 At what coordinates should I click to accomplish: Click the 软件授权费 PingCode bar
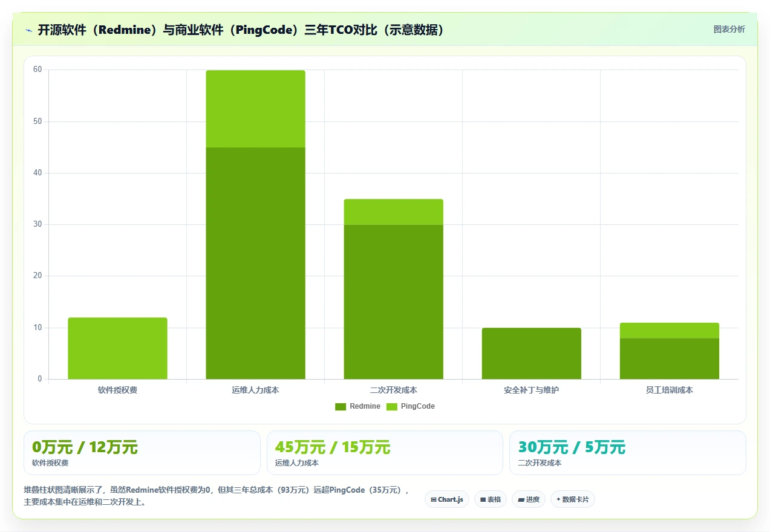117,348
